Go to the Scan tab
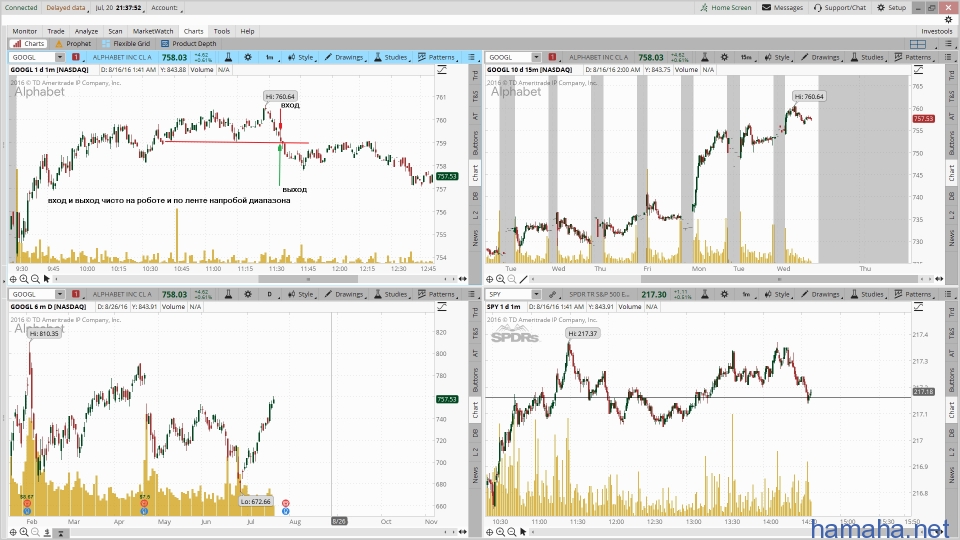Viewport: 960px width, 540px height. (x=115, y=31)
